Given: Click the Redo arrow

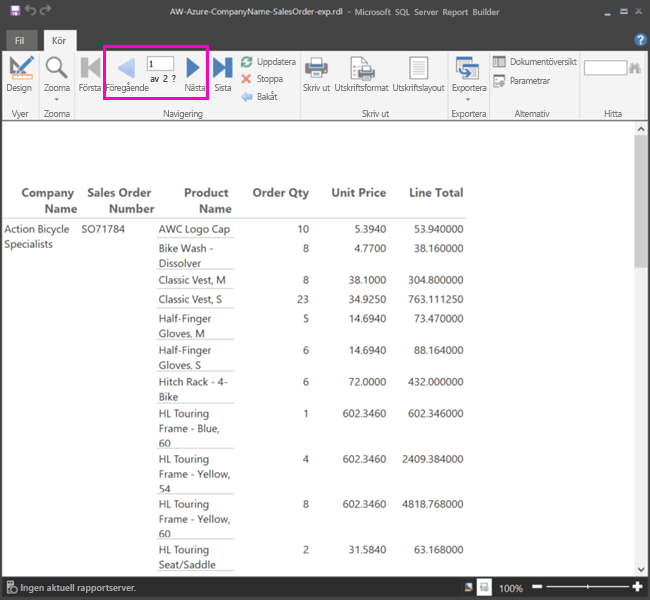Looking at the screenshot, I should pyautogui.click(x=46, y=10).
